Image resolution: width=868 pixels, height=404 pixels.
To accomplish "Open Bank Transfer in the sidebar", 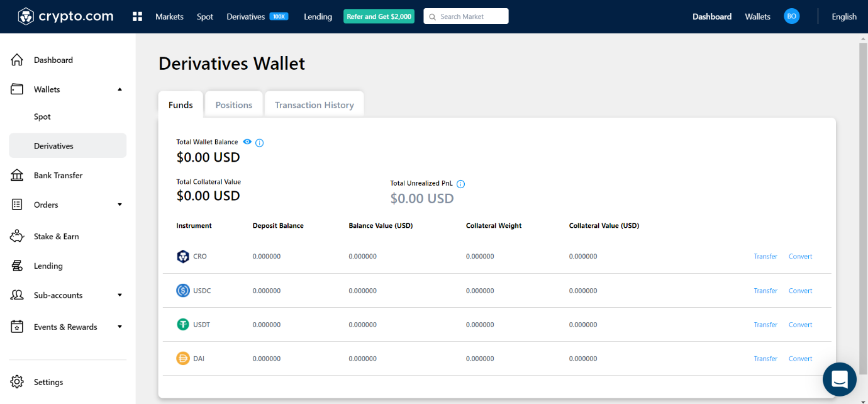I will pos(58,175).
